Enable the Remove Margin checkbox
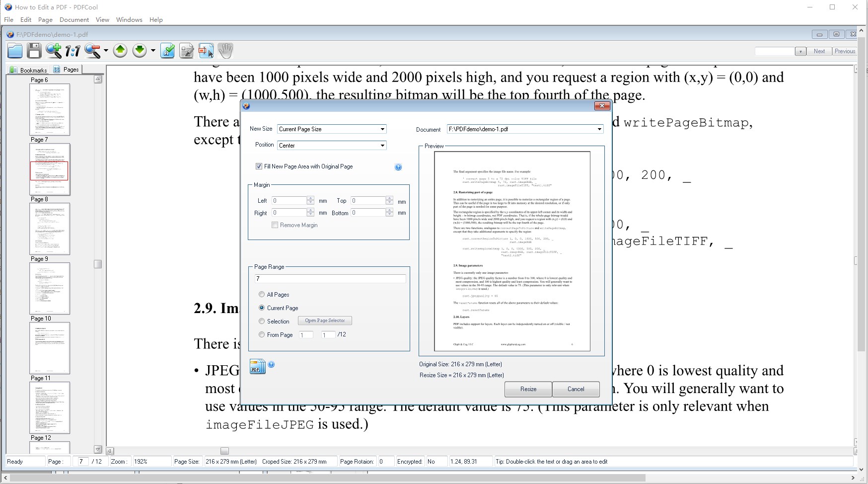Screen dimensions: 868x484 [275, 225]
